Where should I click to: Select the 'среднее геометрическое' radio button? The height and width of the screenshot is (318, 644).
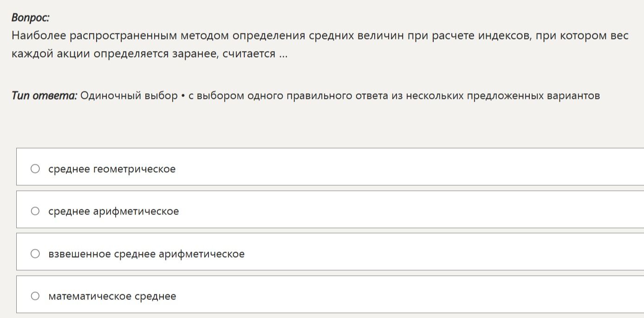click(x=35, y=169)
